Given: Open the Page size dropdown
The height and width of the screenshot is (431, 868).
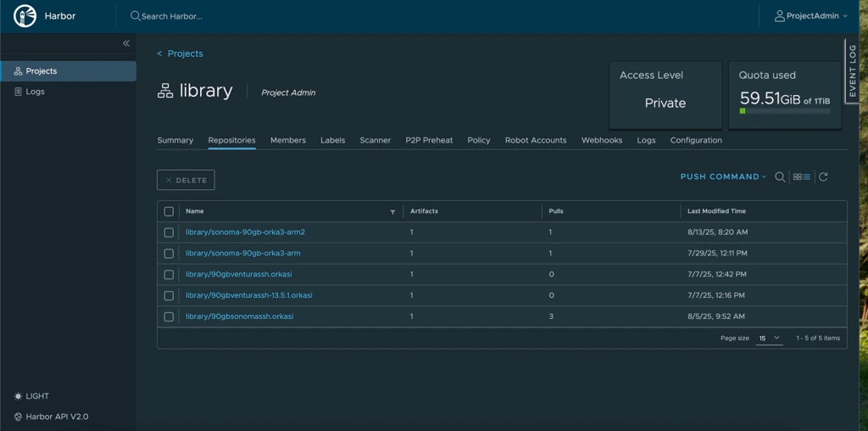Looking at the screenshot, I should coord(769,338).
